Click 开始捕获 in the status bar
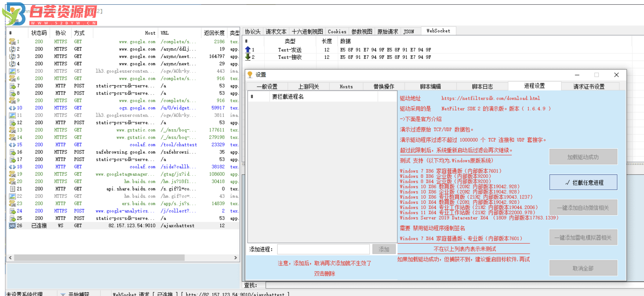The height and width of the screenshot is (296, 644). [79, 294]
